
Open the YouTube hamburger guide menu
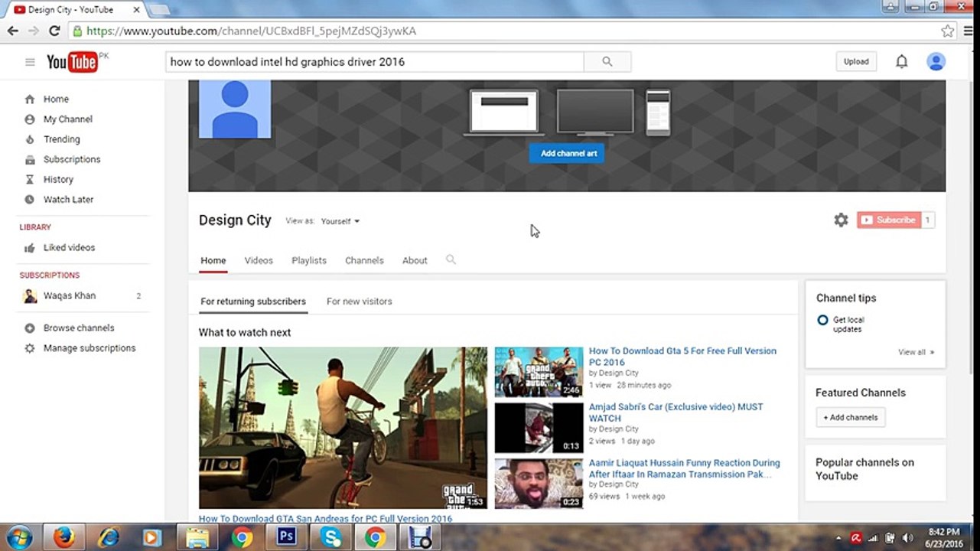(30, 62)
